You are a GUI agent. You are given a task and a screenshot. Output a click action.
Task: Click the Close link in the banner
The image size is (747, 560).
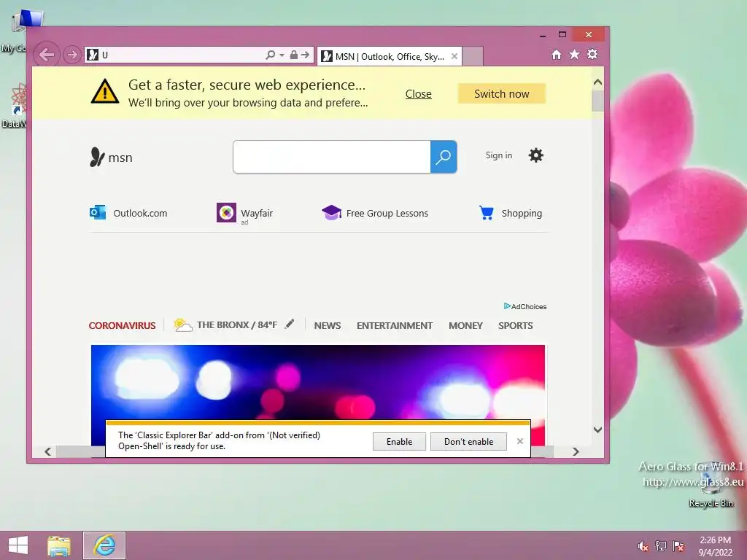click(418, 94)
